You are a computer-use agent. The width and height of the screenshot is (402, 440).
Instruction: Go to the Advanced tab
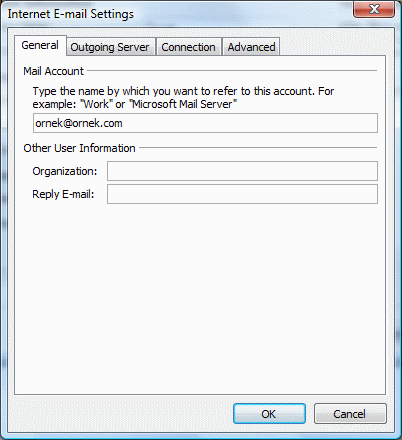[x=251, y=47]
